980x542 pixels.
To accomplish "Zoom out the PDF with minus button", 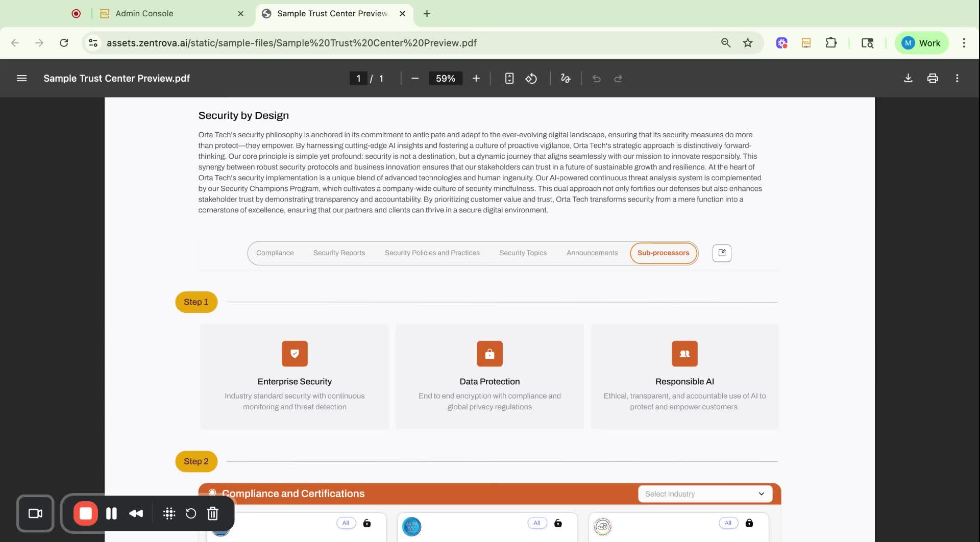I will (414, 78).
